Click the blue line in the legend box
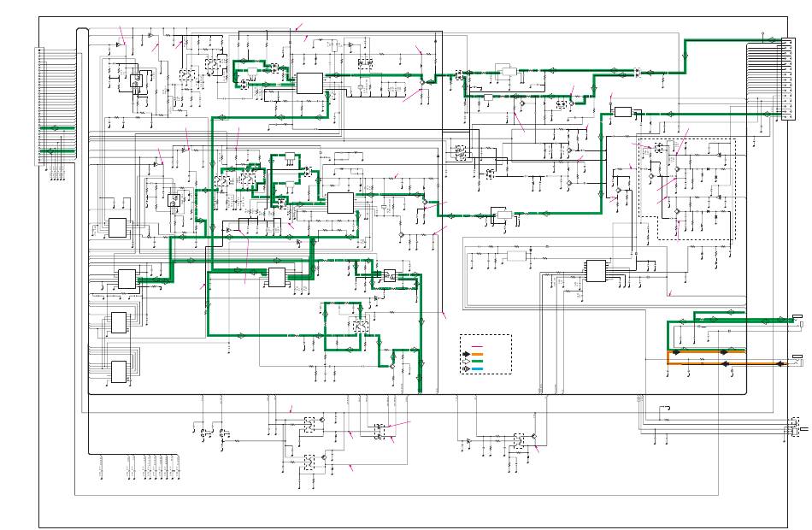Viewport: 812px width, 530px height. click(x=478, y=369)
